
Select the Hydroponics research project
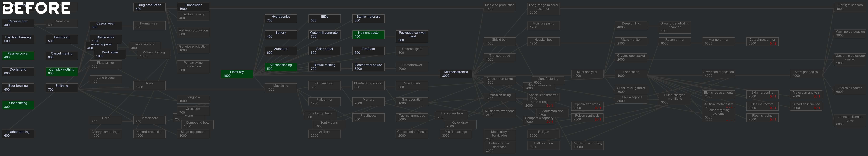tap(281, 19)
